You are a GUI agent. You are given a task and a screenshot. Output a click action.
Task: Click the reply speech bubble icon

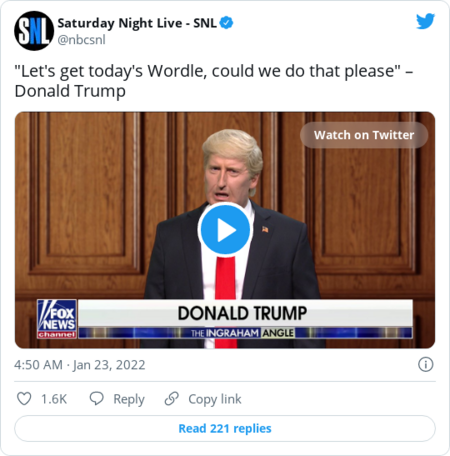[97, 399]
